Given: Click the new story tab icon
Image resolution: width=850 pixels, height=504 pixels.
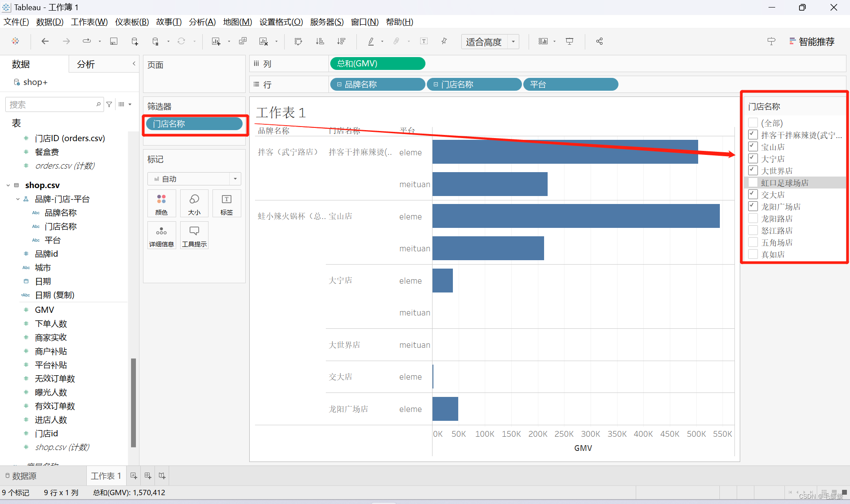Looking at the screenshot, I should (162, 476).
